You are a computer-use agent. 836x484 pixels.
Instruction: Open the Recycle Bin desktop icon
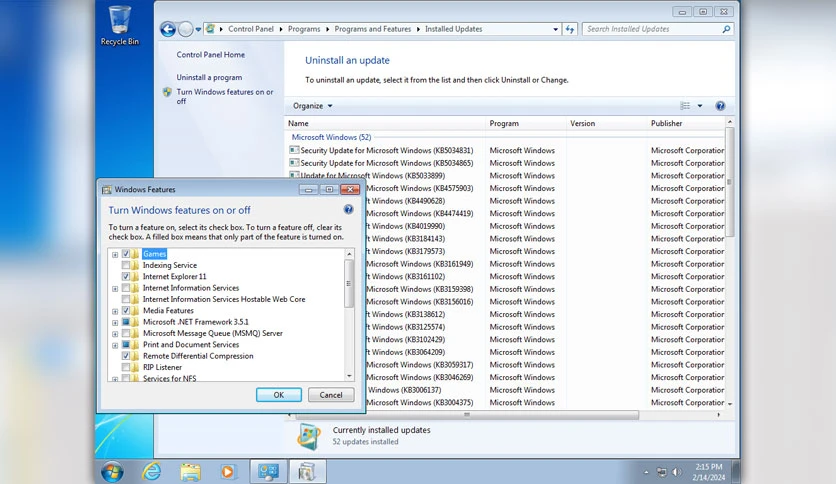pyautogui.click(x=119, y=26)
